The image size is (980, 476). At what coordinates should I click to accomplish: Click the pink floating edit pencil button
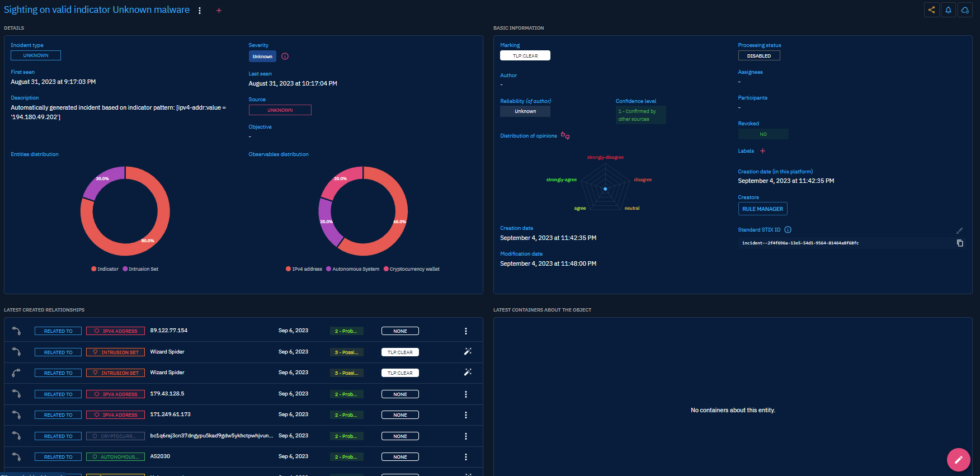[958, 460]
